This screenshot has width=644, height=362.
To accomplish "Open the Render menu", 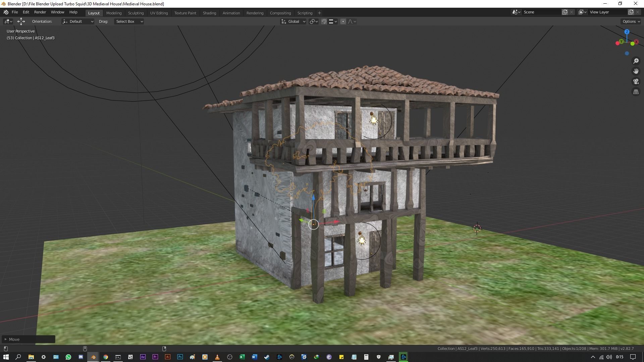I will pyautogui.click(x=40, y=12).
